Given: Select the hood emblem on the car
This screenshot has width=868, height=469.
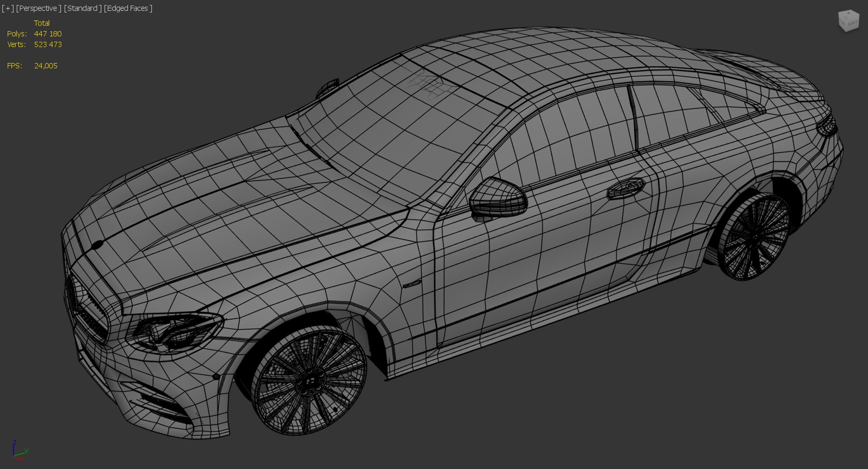Looking at the screenshot, I should tap(97, 245).
